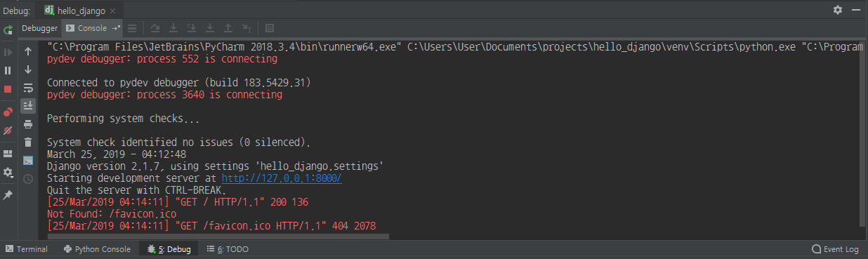The image size is (868, 259).
Task: Click the console vertical scrollbar
Action: pyautogui.click(x=862, y=133)
